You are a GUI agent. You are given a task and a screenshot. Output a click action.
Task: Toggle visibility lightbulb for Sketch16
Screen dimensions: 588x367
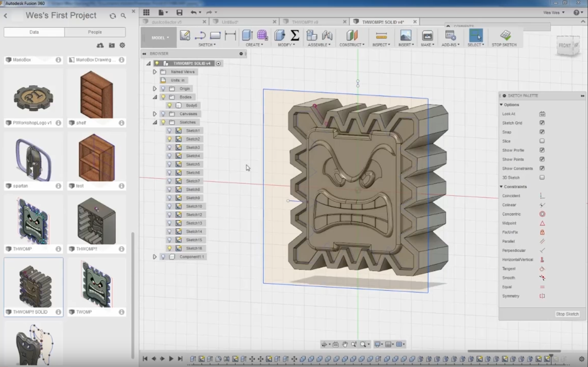click(170, 248)
